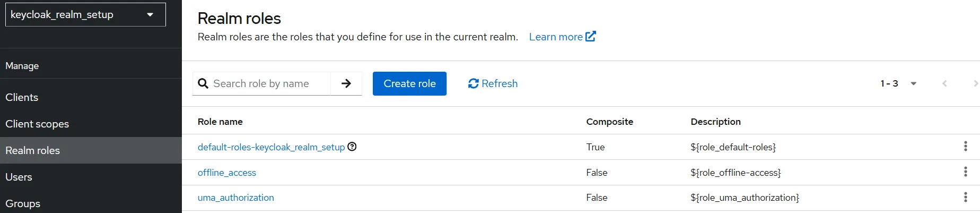Click the Composite column header

pyautogui.click(x=610, y=122)
